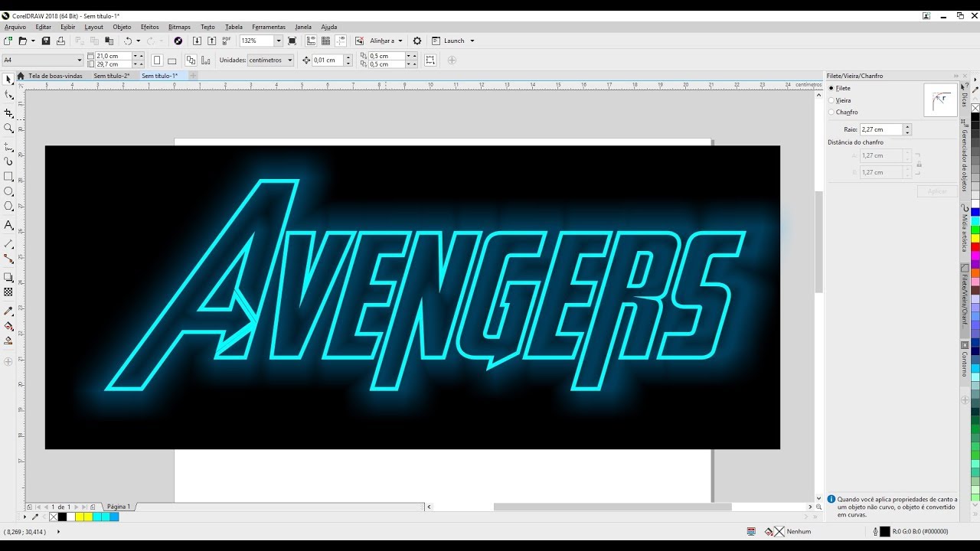The width and height of the screenshot is (980, 551).
Task: Select the Parallel Dimension tool
Action: (8, 243)
